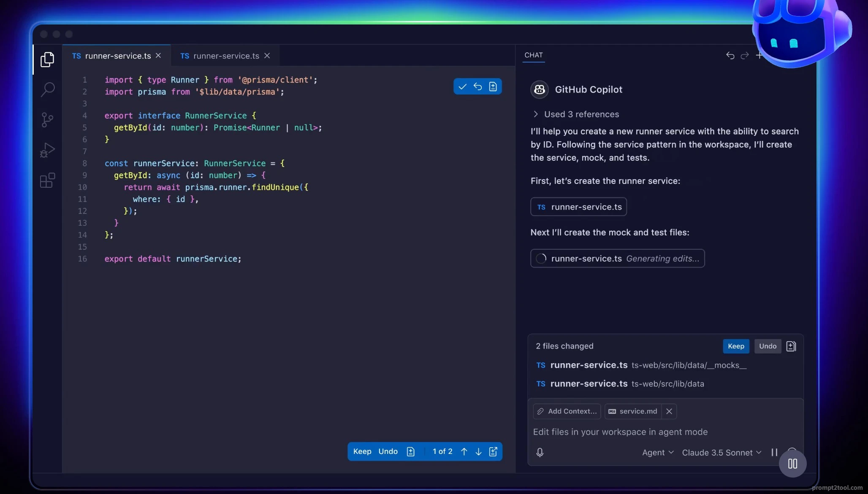The image size is (868, 494).
Task: Click the GitHub Copilot avatar icon
Action: pyautogui.click(x=540, y=89)
